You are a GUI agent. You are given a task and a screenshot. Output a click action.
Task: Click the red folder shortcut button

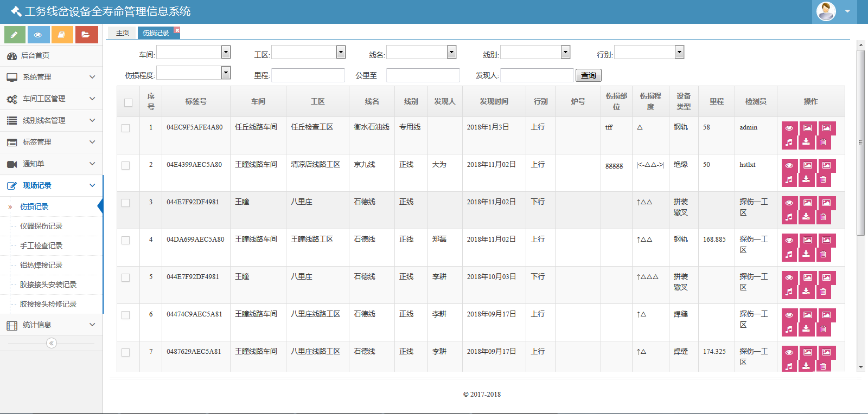pos(86,35)
